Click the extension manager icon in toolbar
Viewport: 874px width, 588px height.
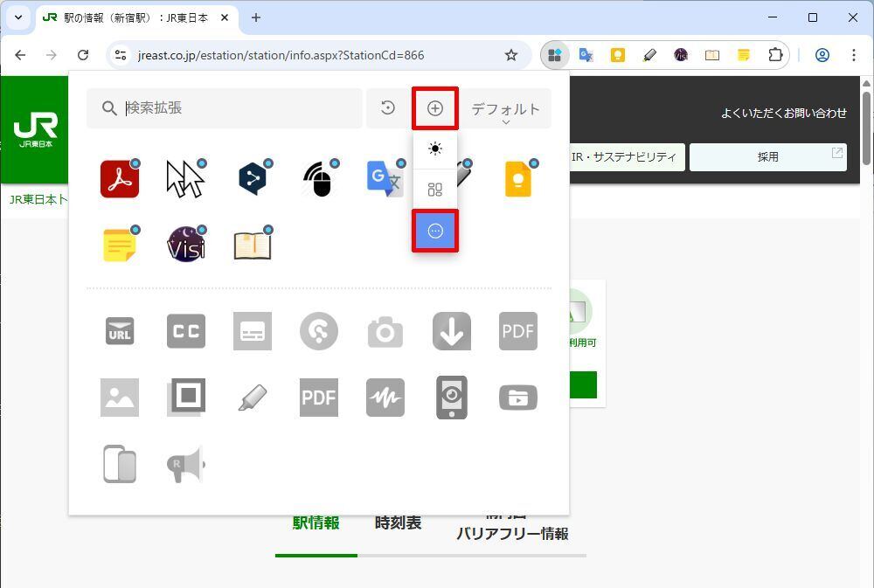click(555, 55)
